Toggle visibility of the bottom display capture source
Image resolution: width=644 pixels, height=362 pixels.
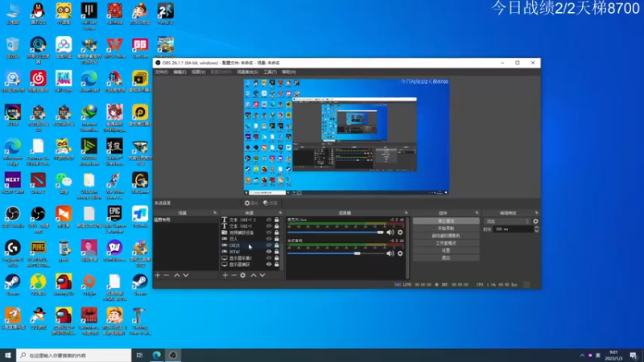coord(269,265)
